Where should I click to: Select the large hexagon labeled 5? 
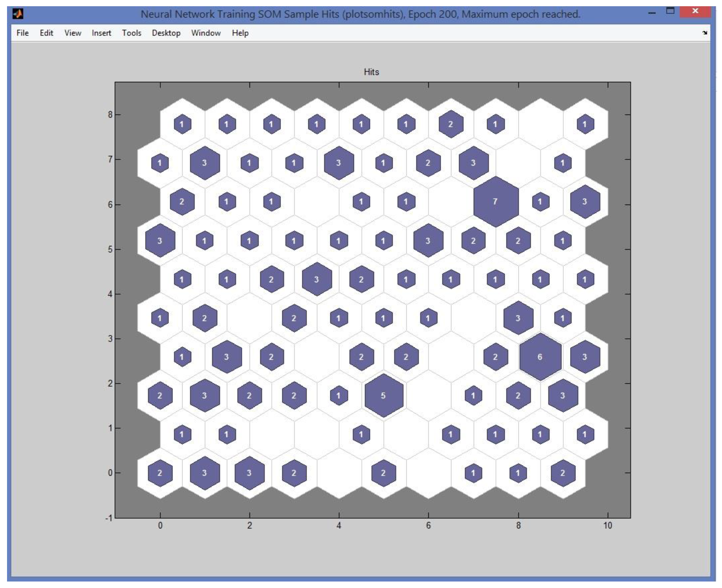coord(383,396)
